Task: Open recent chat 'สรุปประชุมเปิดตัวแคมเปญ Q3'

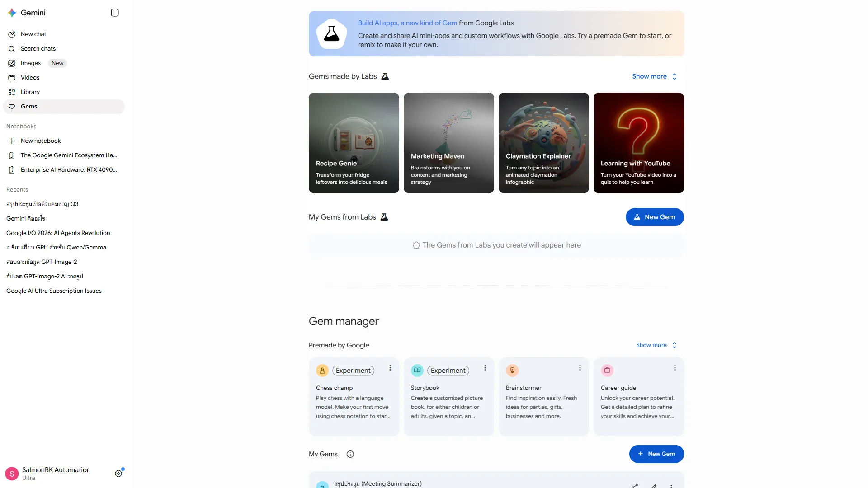Action: tap(42, 204)
